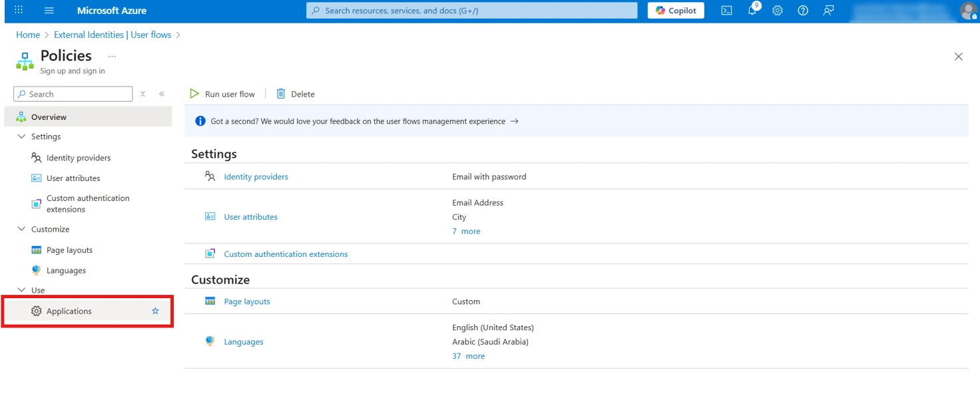Click the User attributes icon in sidebar

pyautogui.click(x=35, y=178)
